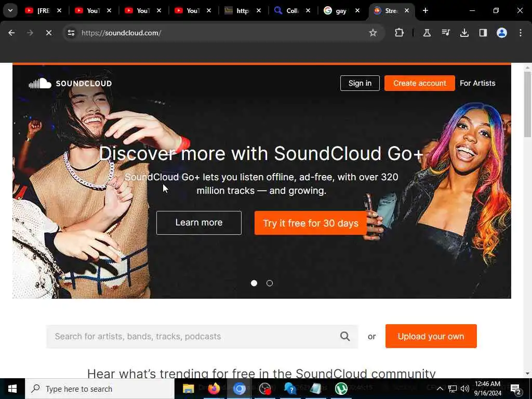Open site information icon in address bar
Image resolution: width=532 pixels, height=399 pixels.
(71, 33)
